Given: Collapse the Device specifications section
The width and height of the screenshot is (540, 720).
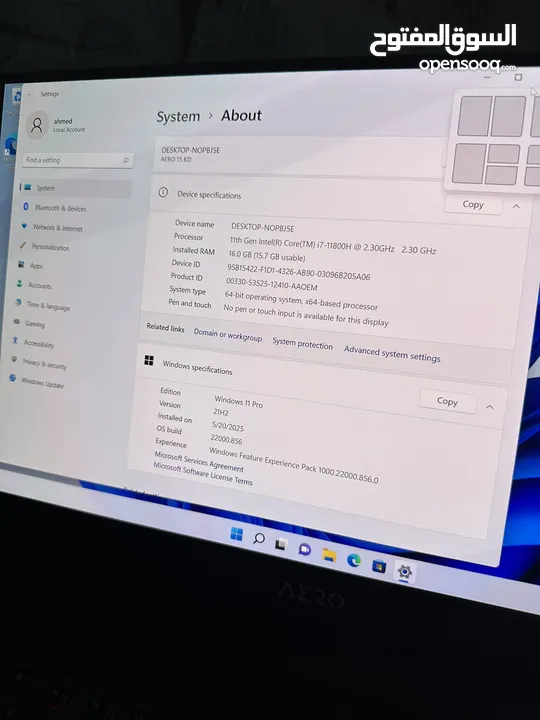Looking at the screenshot, I should pos(516,207).
